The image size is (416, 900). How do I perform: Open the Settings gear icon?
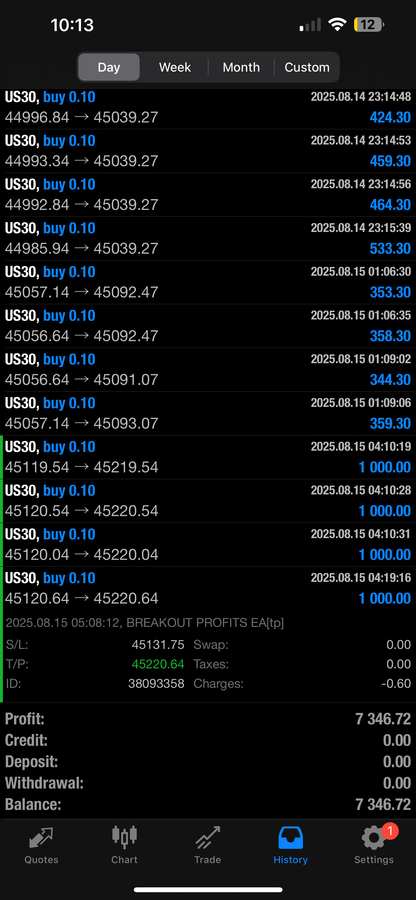click(x=374, y=838)
